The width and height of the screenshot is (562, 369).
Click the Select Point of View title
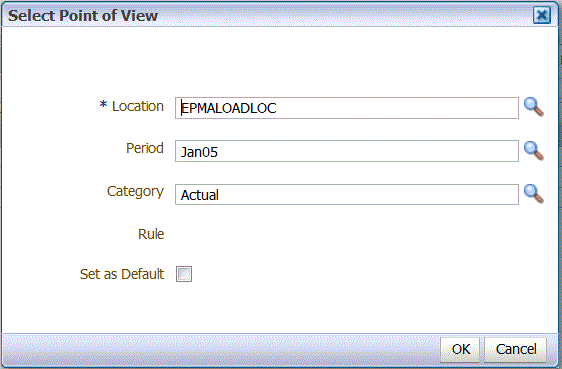[83, 16]
